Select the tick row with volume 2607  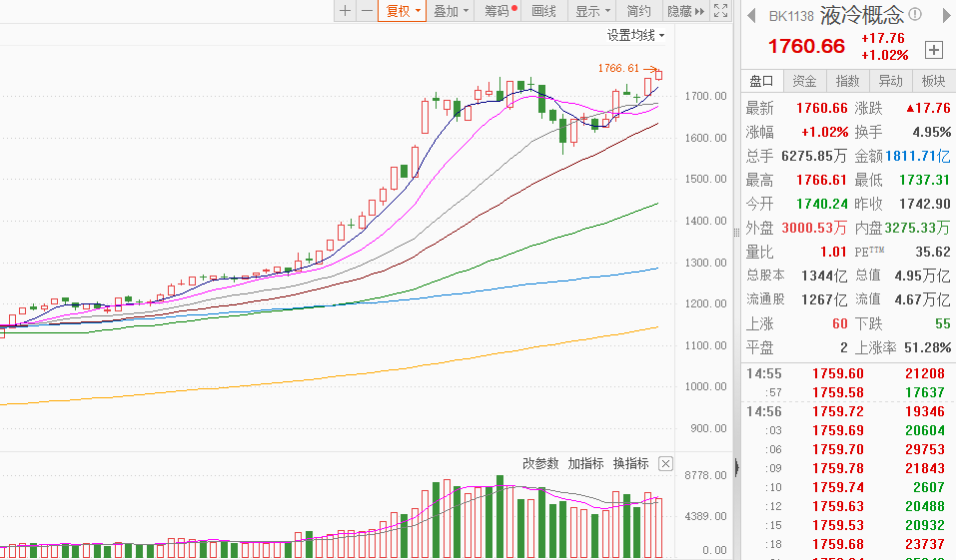pos(848,487)
